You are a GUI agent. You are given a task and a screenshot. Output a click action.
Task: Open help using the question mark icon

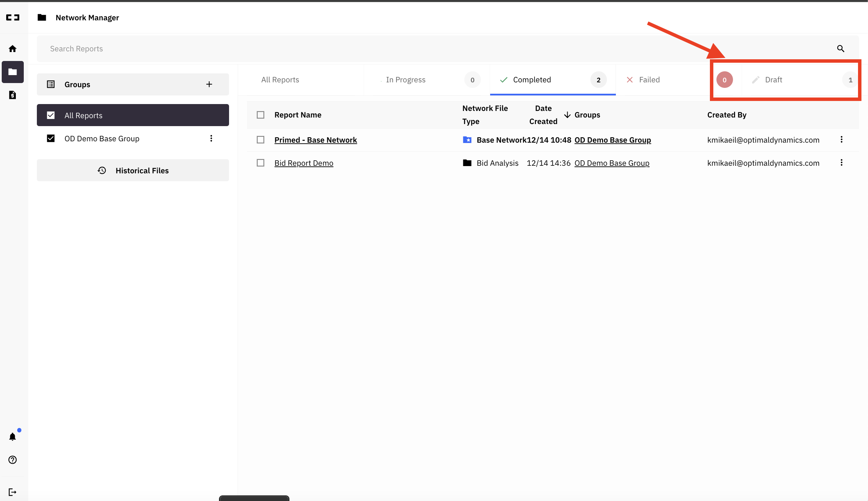pos(12,460)
